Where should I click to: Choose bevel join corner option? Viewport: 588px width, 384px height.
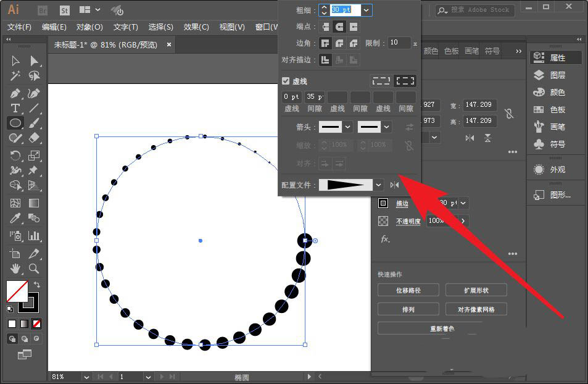click(354, 43)
